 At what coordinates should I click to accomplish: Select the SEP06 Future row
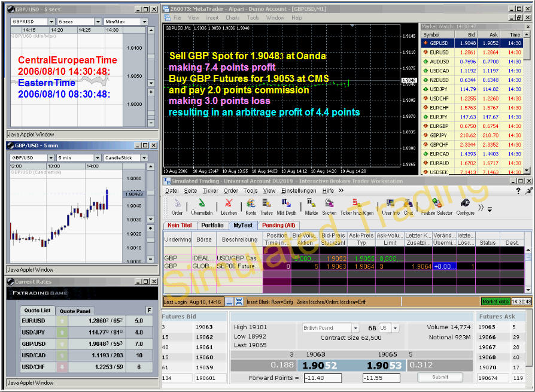point(344,266)
